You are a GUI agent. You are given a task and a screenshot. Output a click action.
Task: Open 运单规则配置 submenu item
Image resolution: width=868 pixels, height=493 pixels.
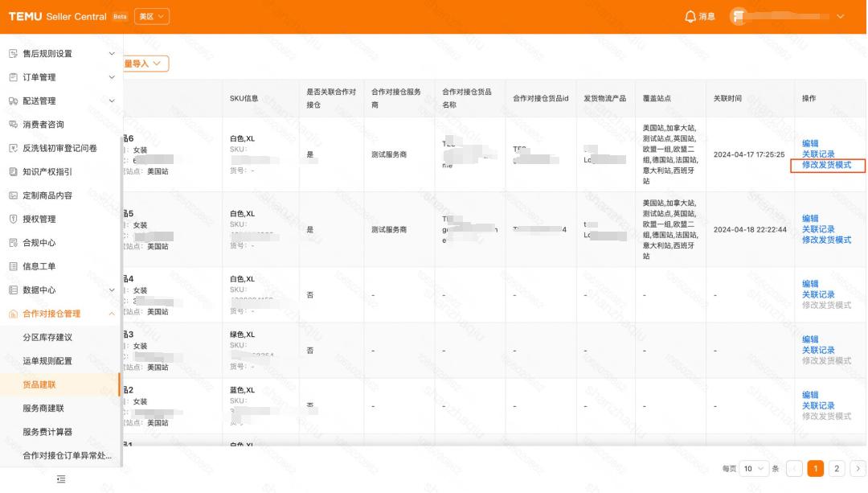tap(47, 361)
